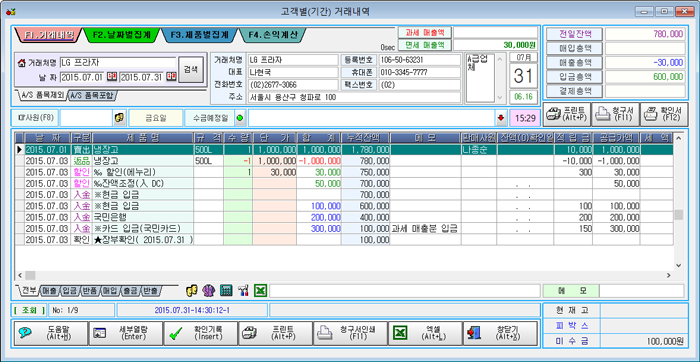Click the 과세 매출액 button
Viewport: 700px width, 362px height.
(425, 32)
